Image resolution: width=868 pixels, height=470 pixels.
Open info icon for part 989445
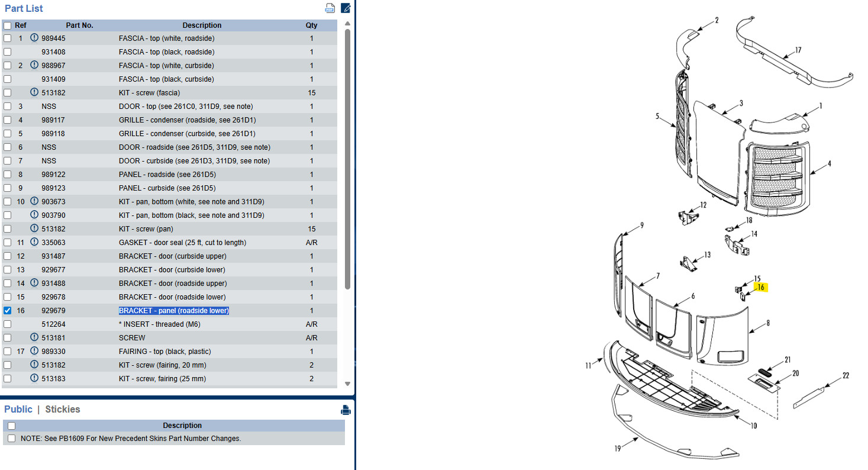34,38
